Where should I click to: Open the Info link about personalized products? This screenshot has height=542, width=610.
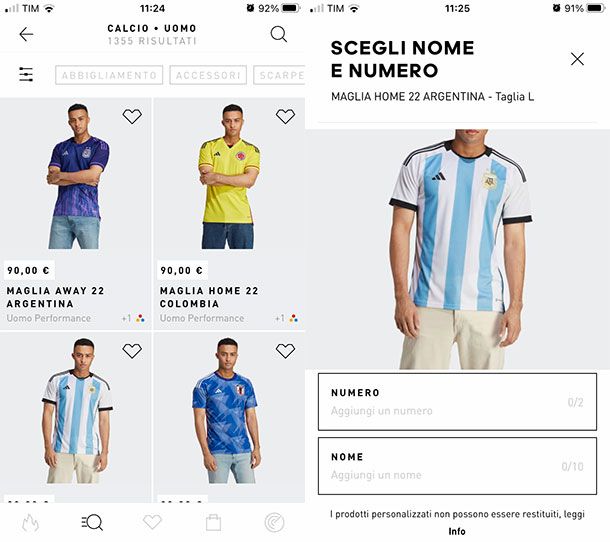click(x=457, y=531)
